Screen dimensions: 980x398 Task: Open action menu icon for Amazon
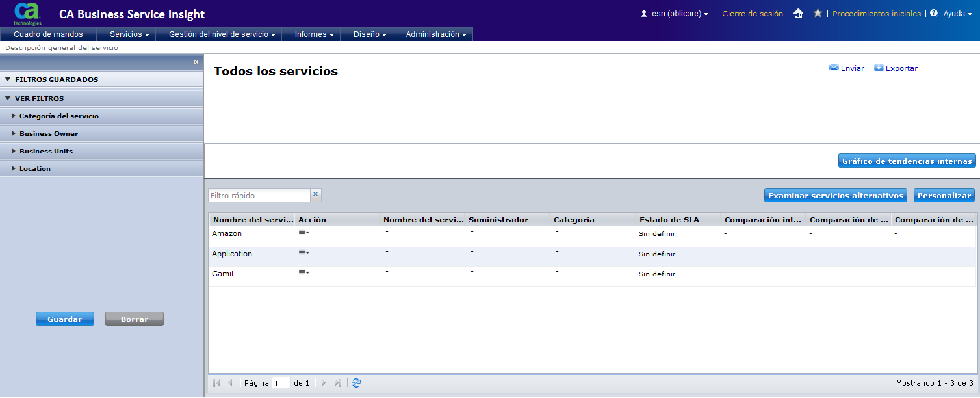303,232
